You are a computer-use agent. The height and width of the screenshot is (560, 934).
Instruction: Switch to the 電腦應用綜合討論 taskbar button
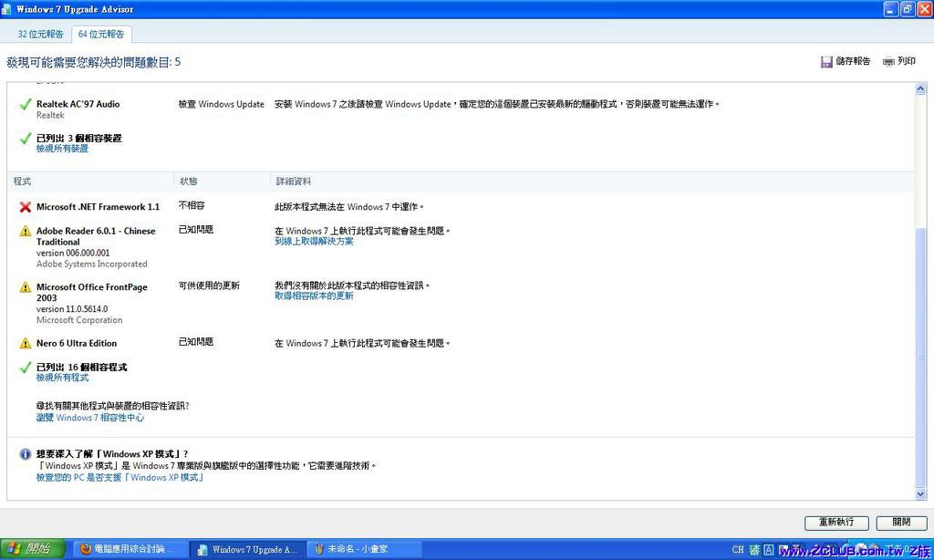[130, 549]
